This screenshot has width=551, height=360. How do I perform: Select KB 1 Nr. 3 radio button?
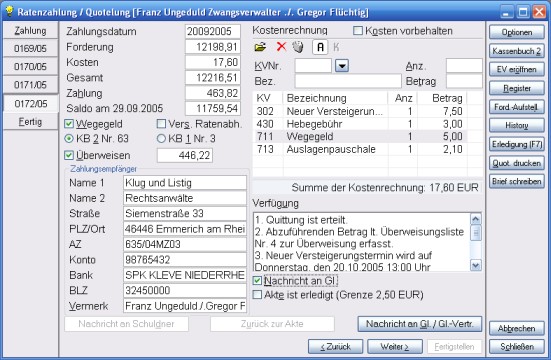[161, 139]
